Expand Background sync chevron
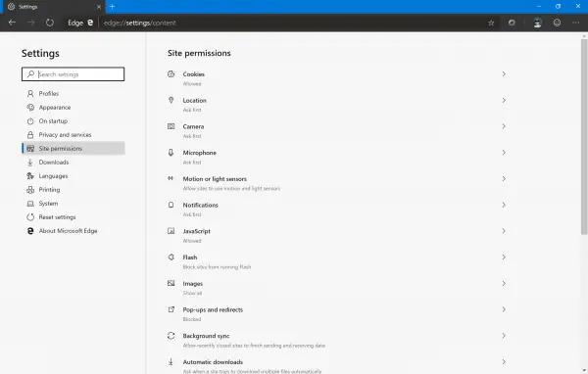The image size is (588, 374). click(x=504, y=336)
